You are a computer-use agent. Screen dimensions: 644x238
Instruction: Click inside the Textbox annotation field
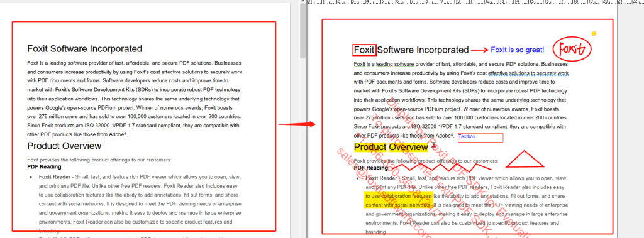coord(480,138)
